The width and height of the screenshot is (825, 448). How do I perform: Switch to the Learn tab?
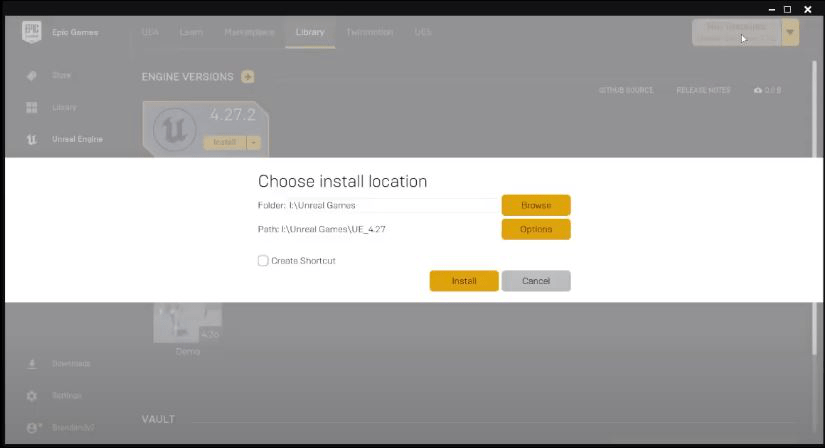(191, 32)
